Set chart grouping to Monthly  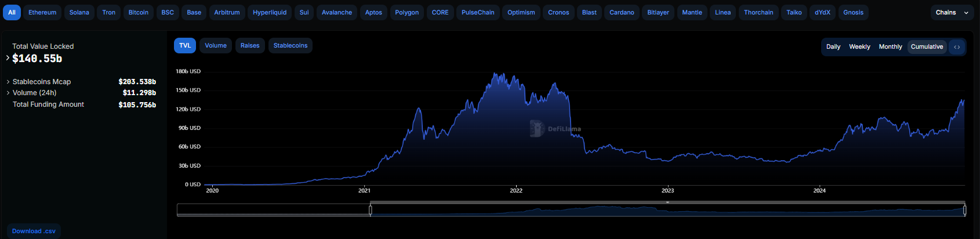890,47
